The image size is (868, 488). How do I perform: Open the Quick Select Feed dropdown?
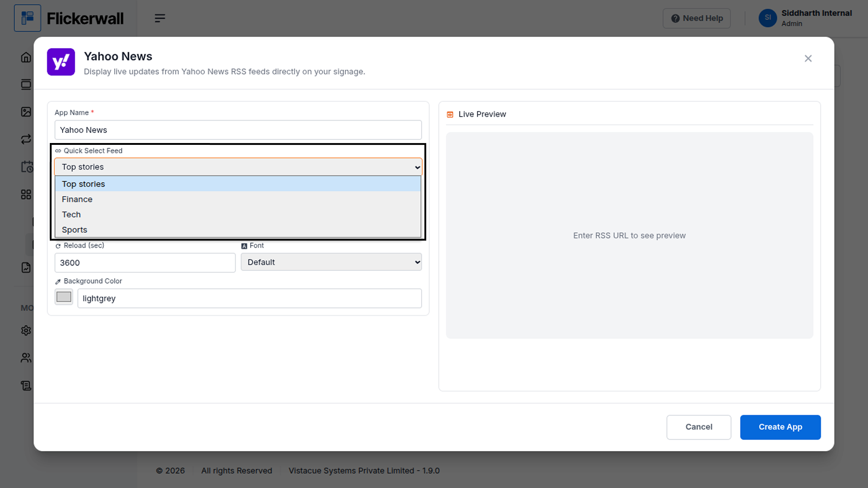coord(238,167)
